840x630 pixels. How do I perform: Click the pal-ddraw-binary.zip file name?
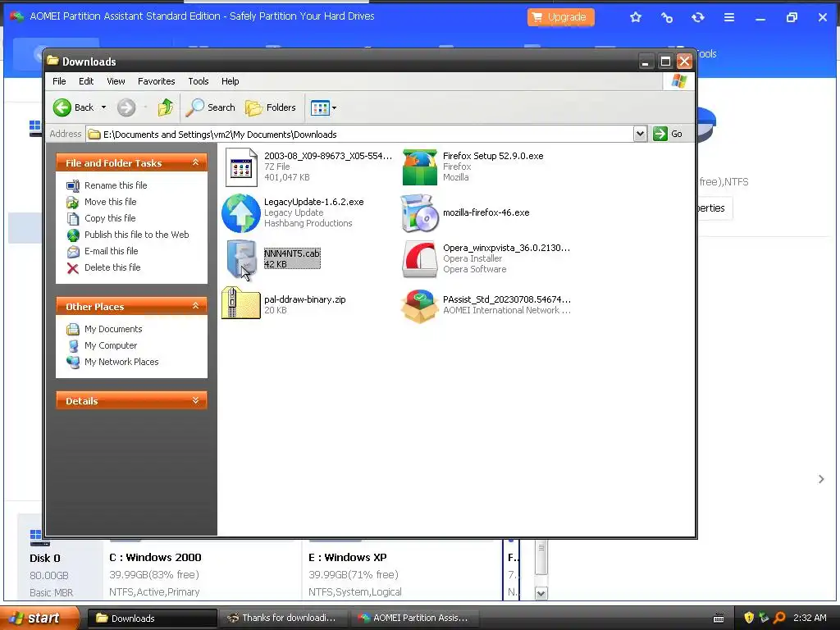tap(305, 299)
